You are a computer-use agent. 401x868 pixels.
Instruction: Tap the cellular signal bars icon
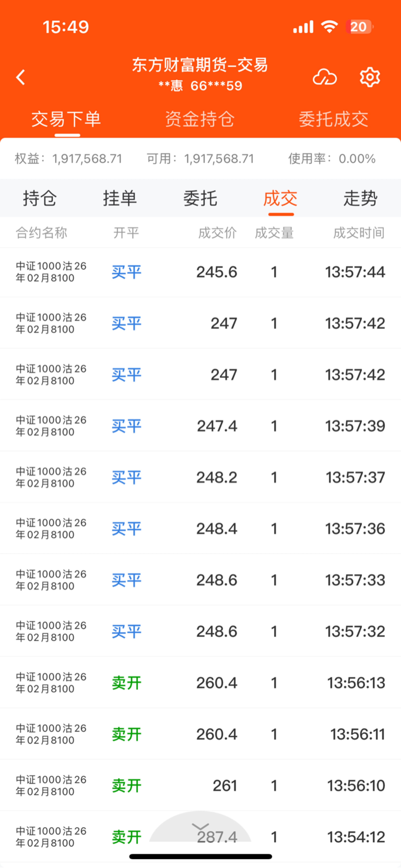(x=303, y=27)
